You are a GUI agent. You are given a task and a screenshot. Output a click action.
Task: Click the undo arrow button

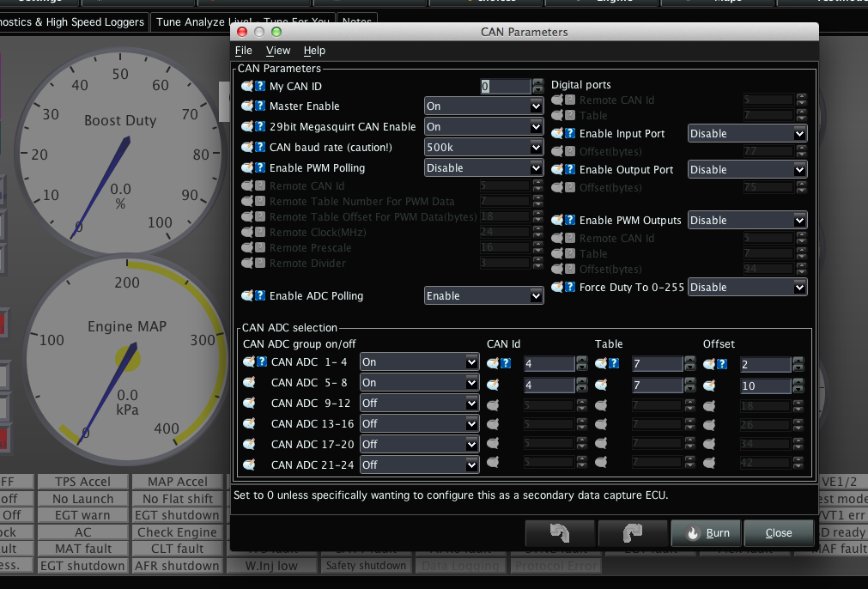(559, 533)
